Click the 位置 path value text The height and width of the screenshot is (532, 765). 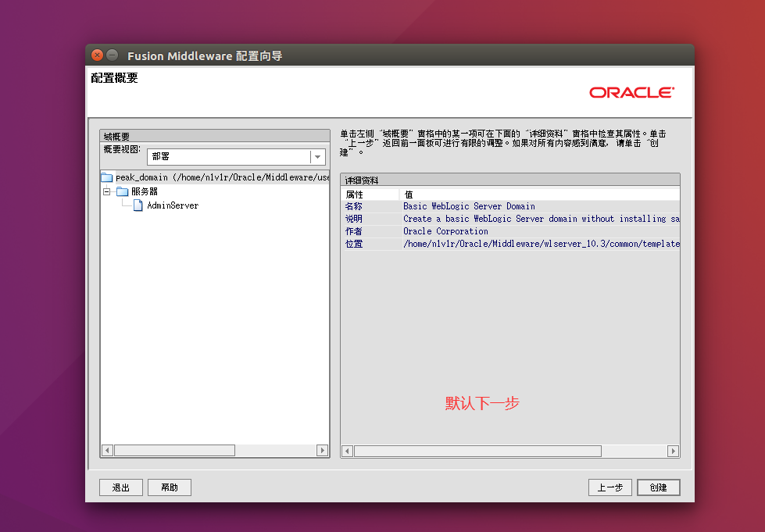coord(539,243)
